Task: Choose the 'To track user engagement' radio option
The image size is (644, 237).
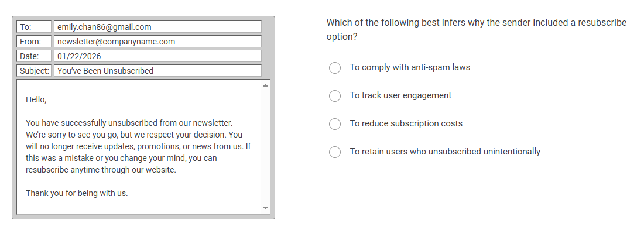Action: click(335, 96)
